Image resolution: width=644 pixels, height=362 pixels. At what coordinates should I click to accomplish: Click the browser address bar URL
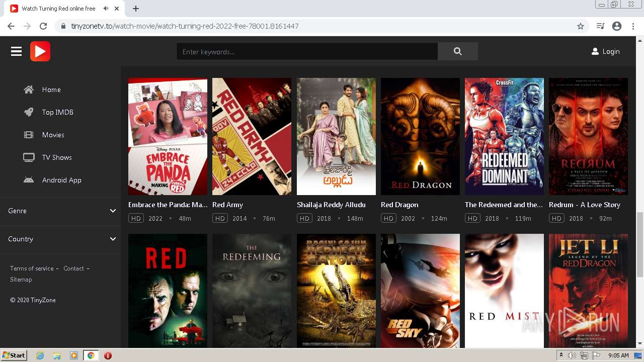[x=185, y=26]
